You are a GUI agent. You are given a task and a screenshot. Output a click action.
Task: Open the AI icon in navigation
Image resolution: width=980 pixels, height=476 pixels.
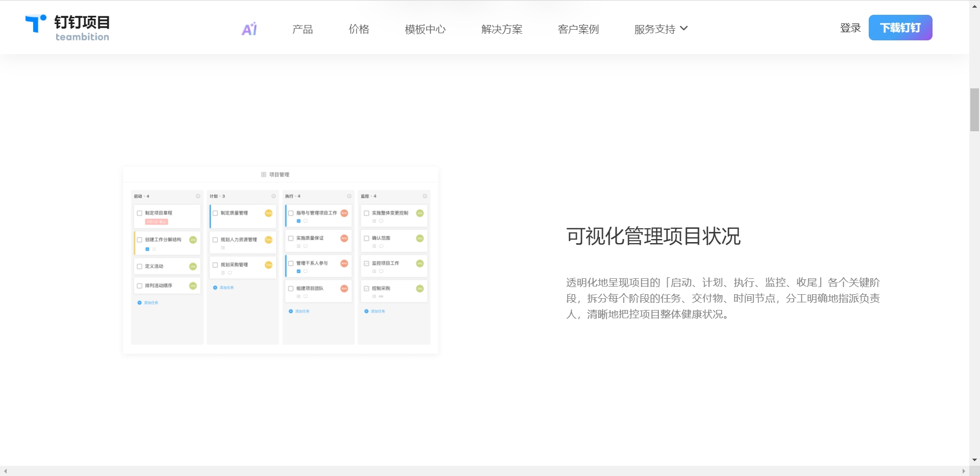(x=249, y=29)
